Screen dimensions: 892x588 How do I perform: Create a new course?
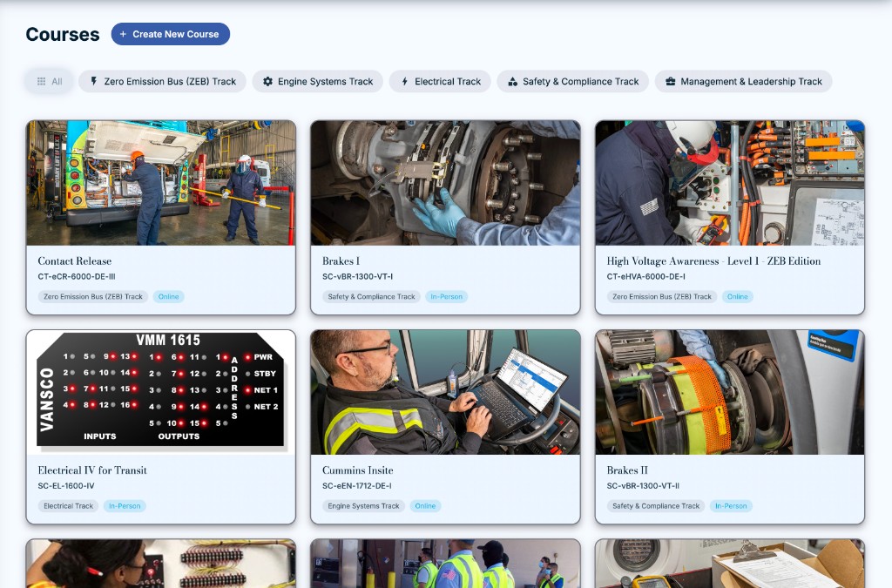coord(171,34)
